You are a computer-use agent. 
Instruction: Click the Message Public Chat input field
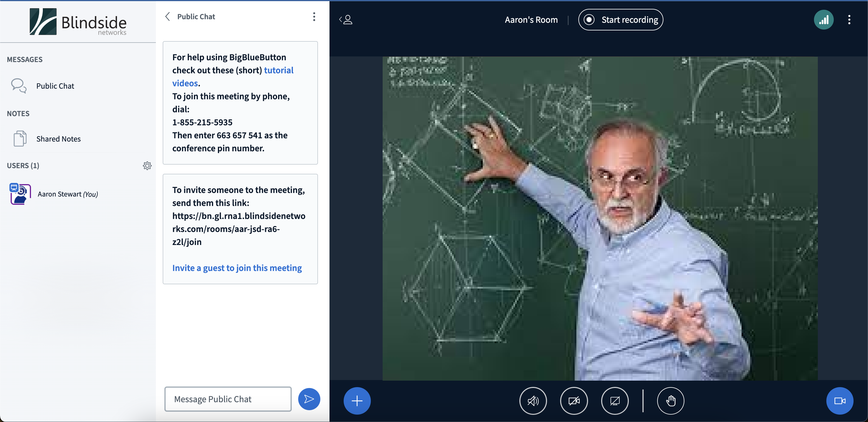coord(228,399)
